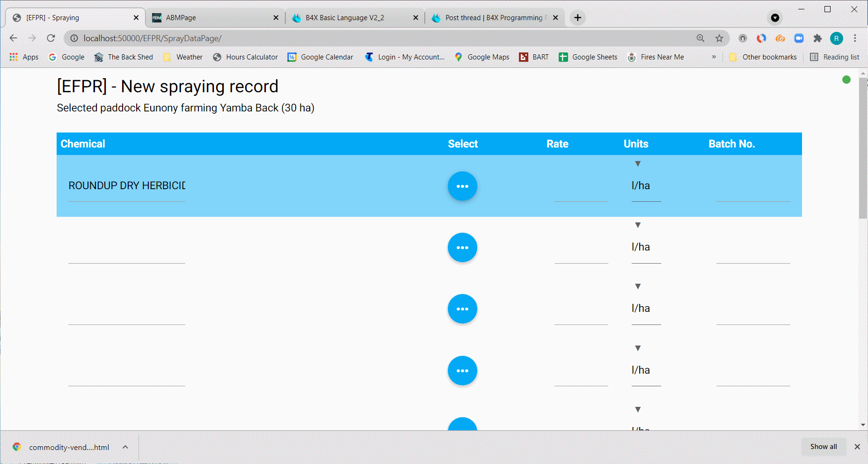Screen dimensions: 868x464
Task: Reload the spraying record page
Action: 51,38
